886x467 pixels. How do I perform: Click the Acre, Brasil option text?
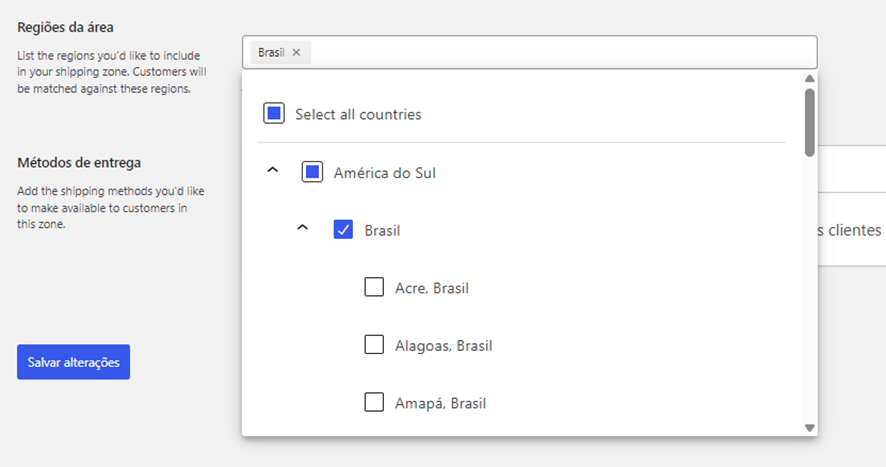coord(432,289)
